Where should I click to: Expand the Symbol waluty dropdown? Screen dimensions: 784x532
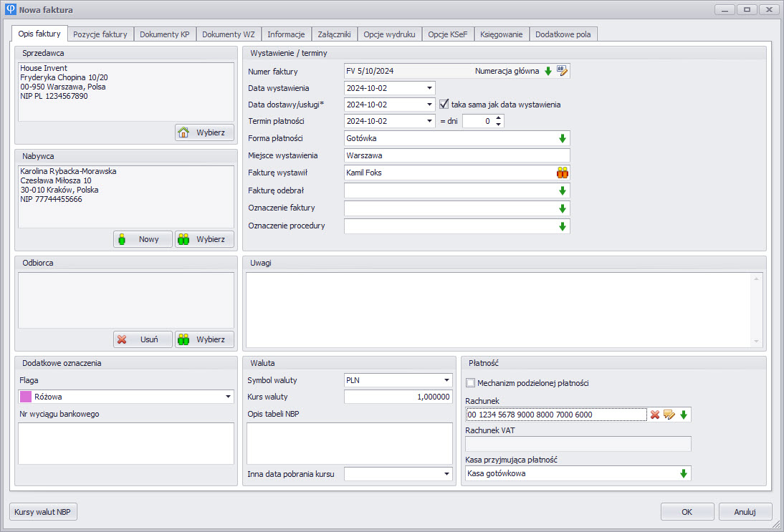point(446,380)
